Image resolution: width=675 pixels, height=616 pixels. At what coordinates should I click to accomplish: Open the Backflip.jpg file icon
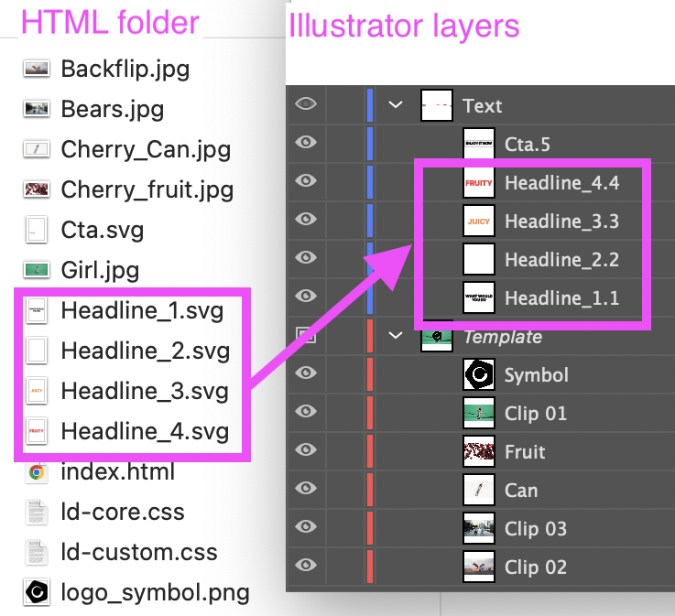coord(36,69)
